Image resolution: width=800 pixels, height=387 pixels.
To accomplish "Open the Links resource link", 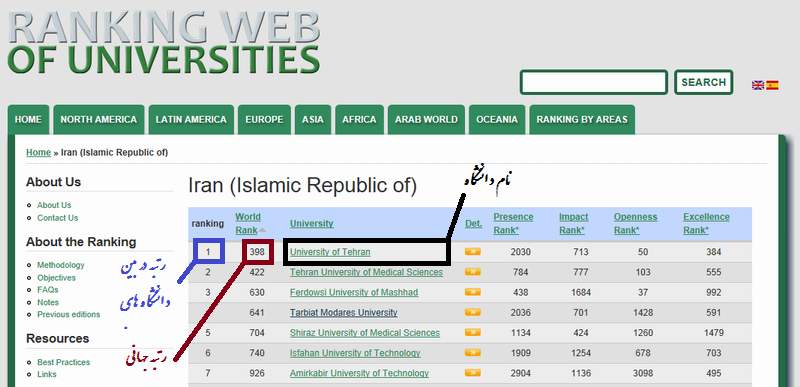I will pos(47,374).
